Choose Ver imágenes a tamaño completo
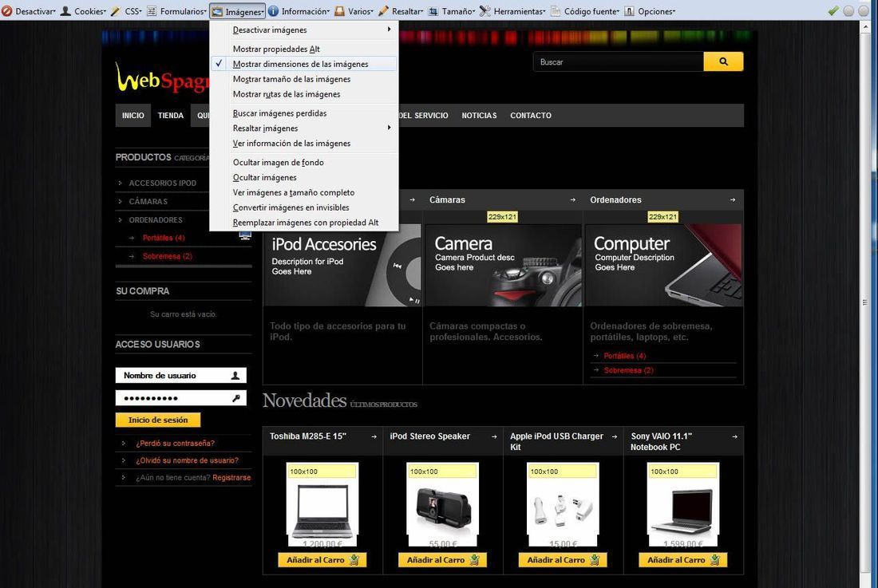The width and height of the screenshot is (878, 588). coord(304,192)
